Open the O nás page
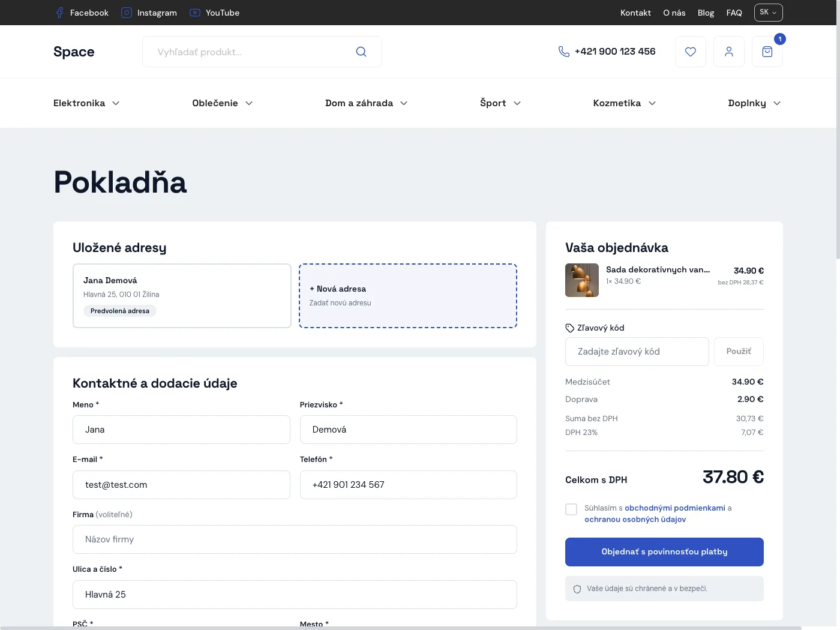Screen dimensions: 840x630 pos(674,13)
